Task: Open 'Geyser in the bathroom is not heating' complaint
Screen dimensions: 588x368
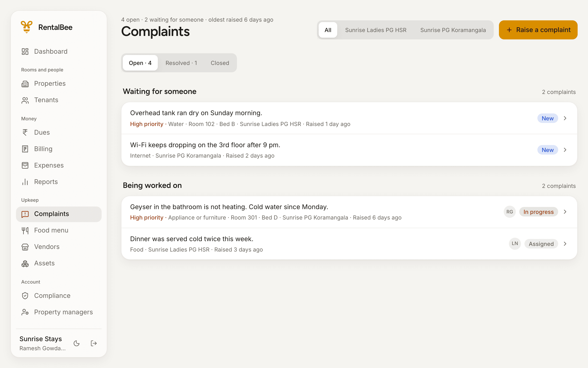Action: coord(349,212)
